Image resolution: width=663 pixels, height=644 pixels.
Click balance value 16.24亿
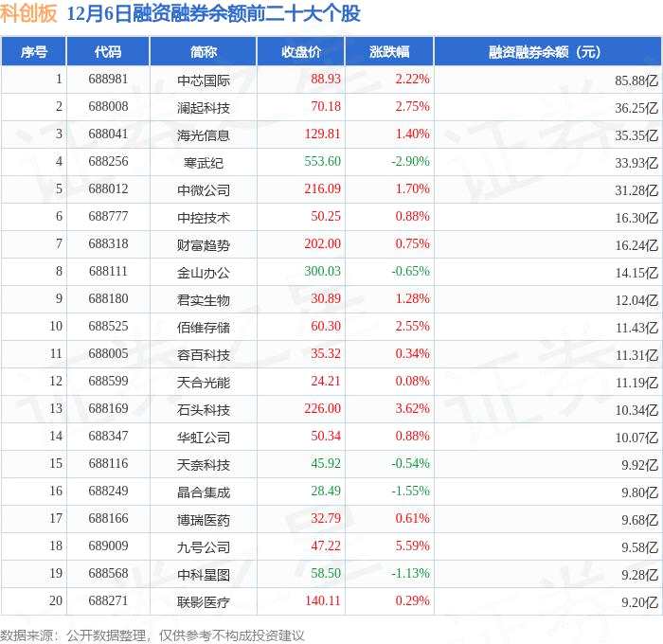636,245
